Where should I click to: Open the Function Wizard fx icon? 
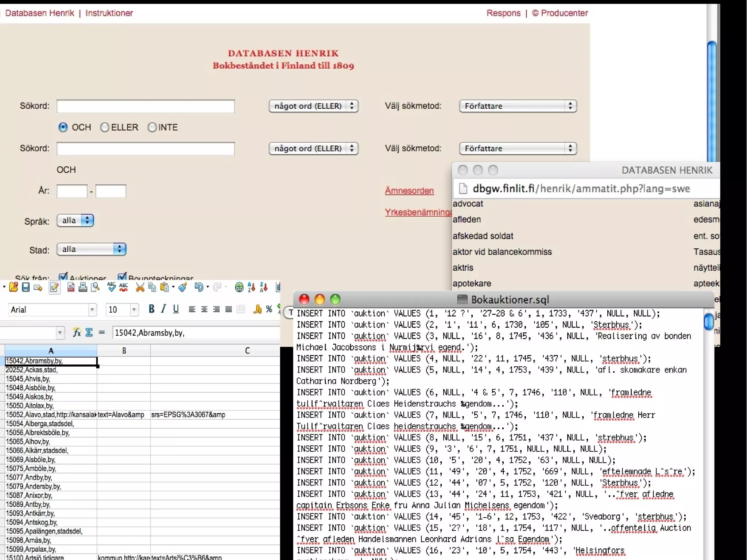click(x=77, y=332)
